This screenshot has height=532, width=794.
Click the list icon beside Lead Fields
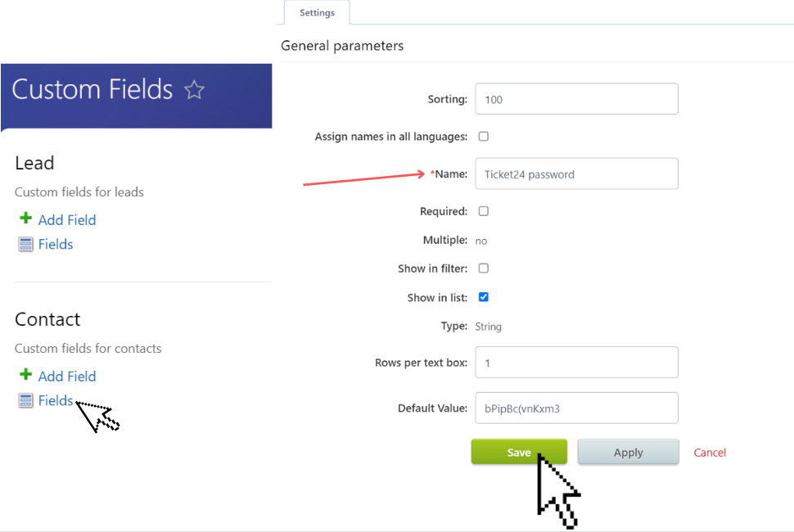tap(26, 244)
